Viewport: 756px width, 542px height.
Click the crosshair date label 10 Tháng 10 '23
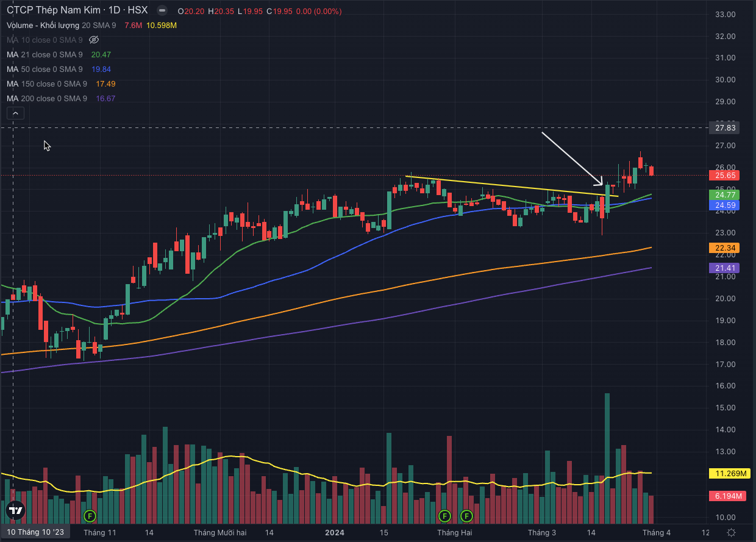click(35, 532)
